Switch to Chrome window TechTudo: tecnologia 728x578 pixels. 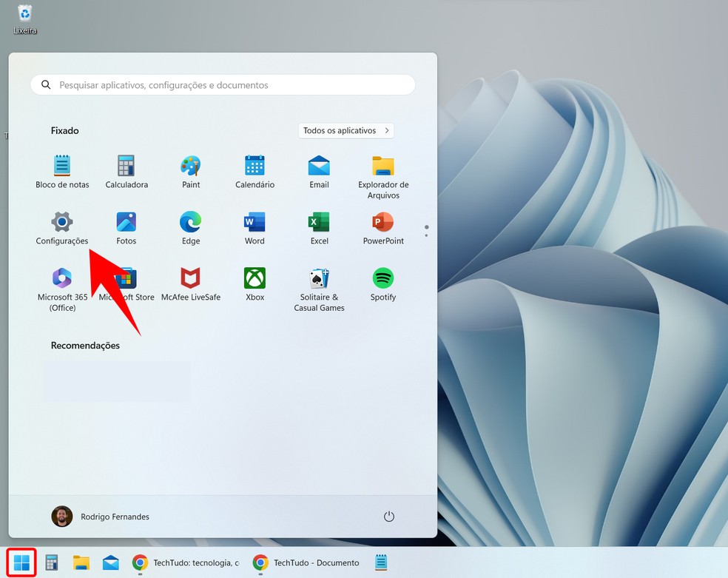coord(186,562)
